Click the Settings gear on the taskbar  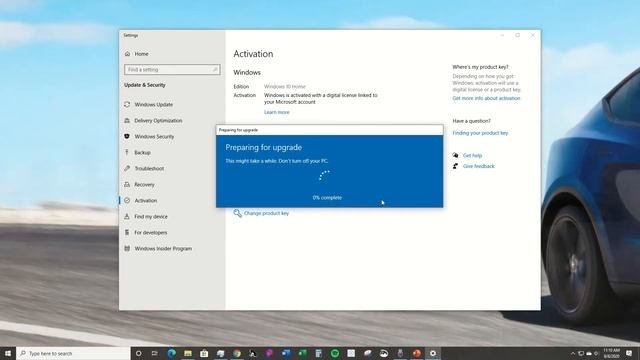[x=433, y=353]
